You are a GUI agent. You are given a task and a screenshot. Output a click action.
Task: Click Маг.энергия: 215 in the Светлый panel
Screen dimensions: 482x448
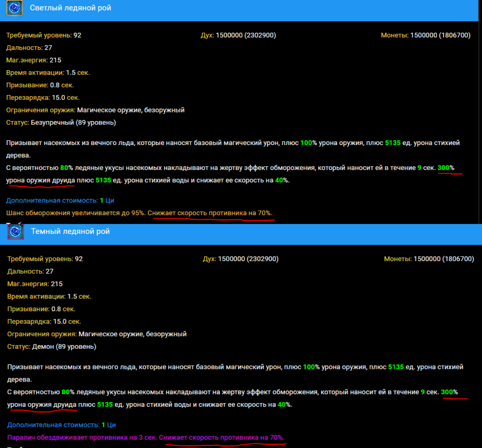[33, 60]
